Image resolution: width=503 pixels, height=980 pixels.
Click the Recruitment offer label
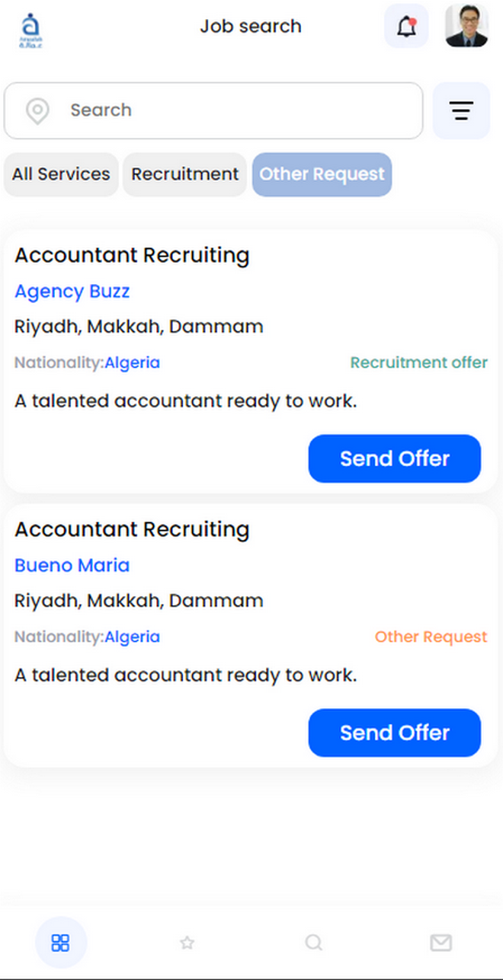tap(418, 362)
